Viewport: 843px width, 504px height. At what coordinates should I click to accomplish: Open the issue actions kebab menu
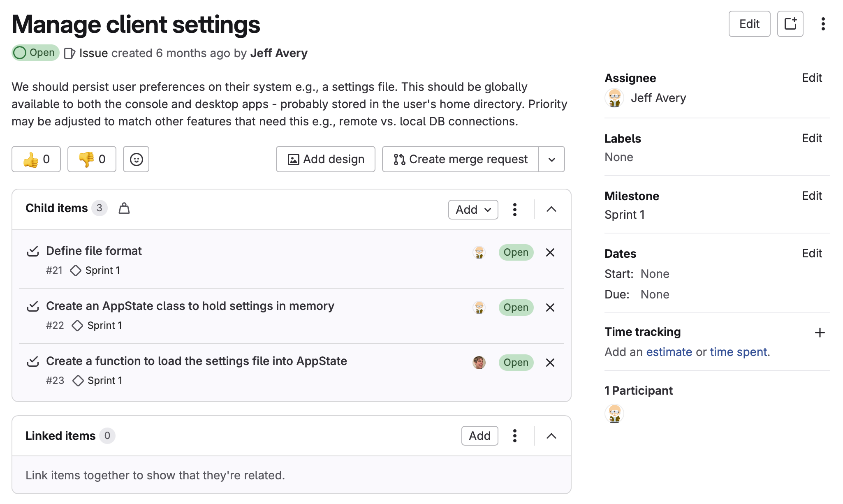point(823,24)
